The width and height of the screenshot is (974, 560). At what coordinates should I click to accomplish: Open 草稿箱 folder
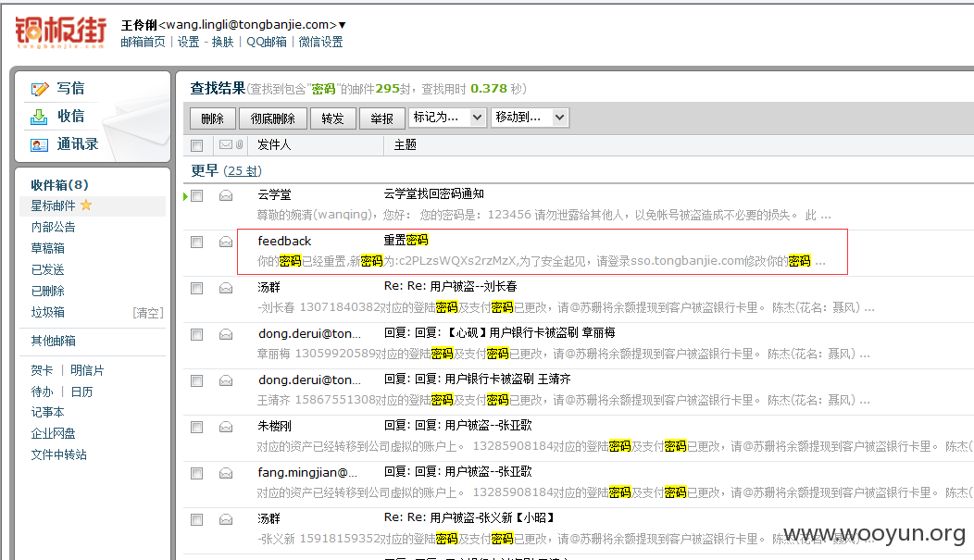point(48,248)
